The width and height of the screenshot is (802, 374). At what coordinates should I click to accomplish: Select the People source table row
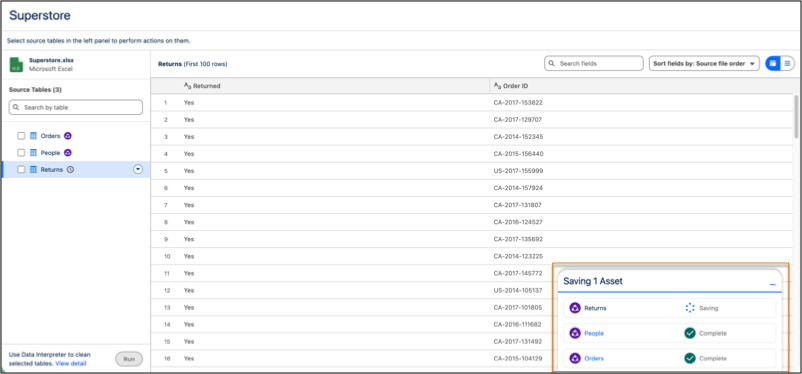76,153
